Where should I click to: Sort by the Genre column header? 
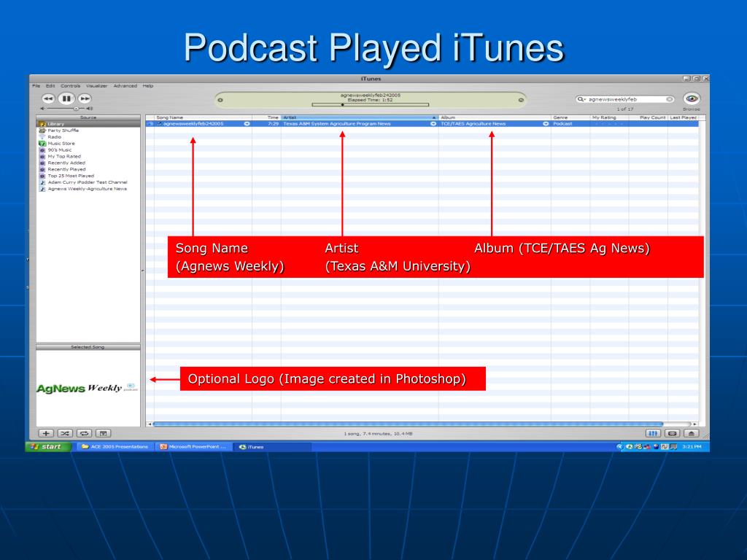(570, 117)
